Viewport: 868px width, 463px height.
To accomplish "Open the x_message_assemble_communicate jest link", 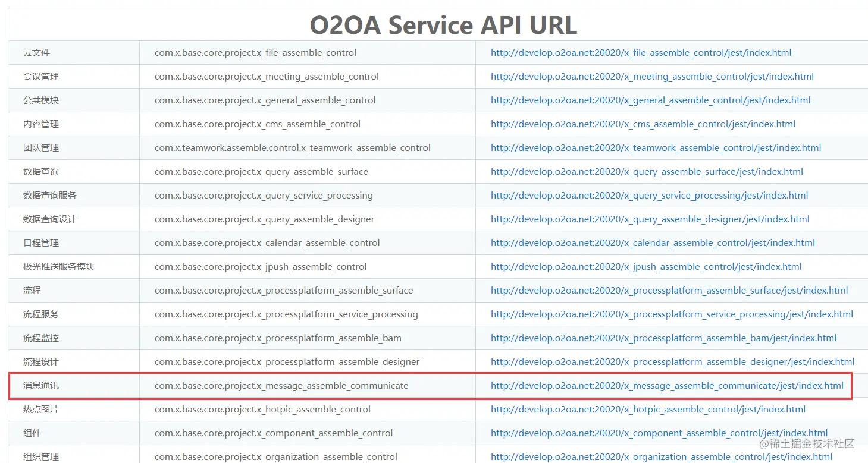I will (x=667, y=386).
